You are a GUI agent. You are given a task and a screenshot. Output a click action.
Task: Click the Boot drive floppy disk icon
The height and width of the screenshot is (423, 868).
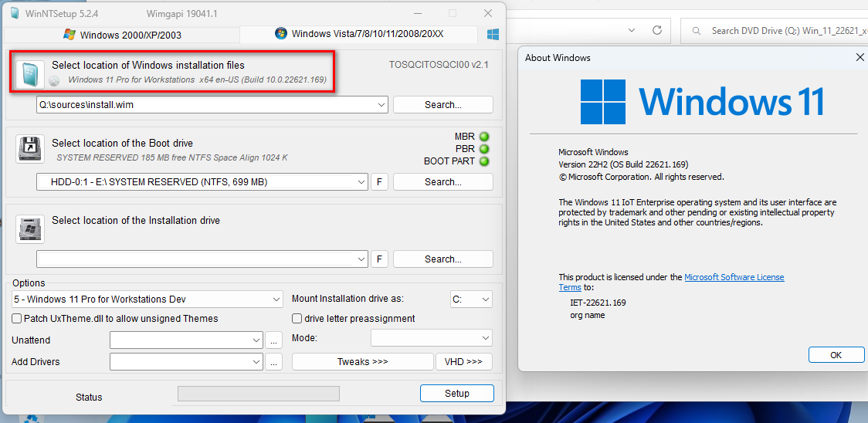pyautogui.click(x=30, y=148)
